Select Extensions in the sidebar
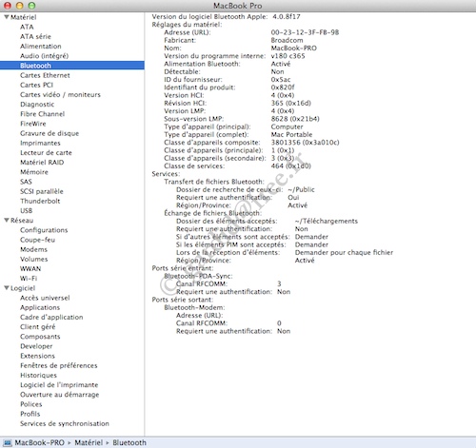The height and width of the screenshot is (448, 476). pyautogui.click(x=37, y=356)
